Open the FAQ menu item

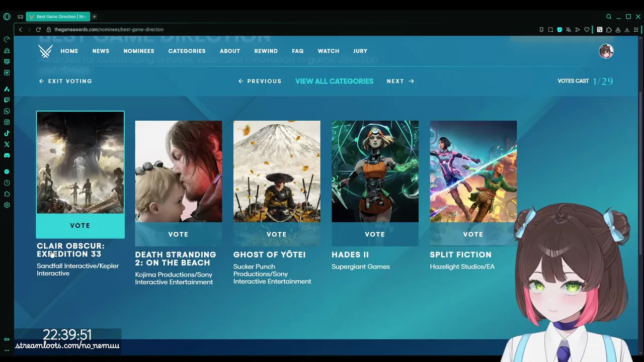pos(298,51)
